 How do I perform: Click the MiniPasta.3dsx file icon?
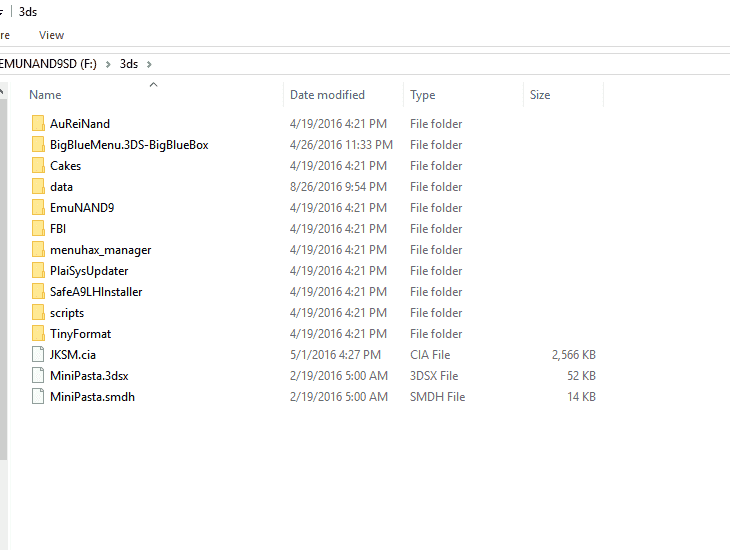click(x=38, y=375)
